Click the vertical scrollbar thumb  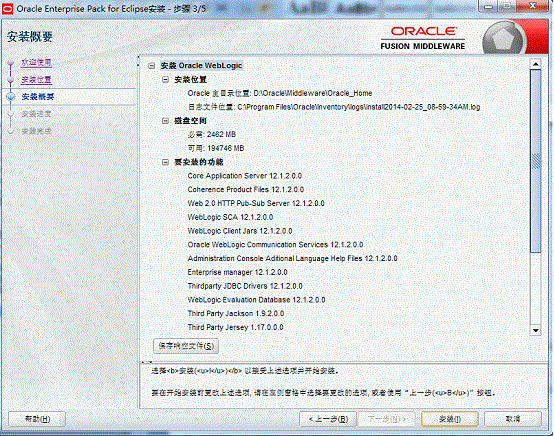(x=536, y=161)
